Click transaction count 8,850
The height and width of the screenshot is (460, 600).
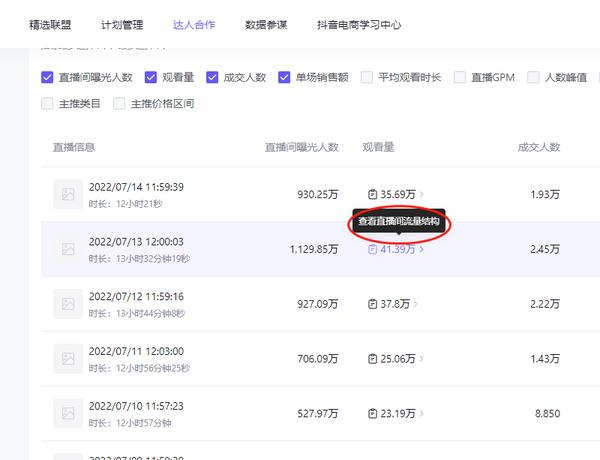[548, 413]
